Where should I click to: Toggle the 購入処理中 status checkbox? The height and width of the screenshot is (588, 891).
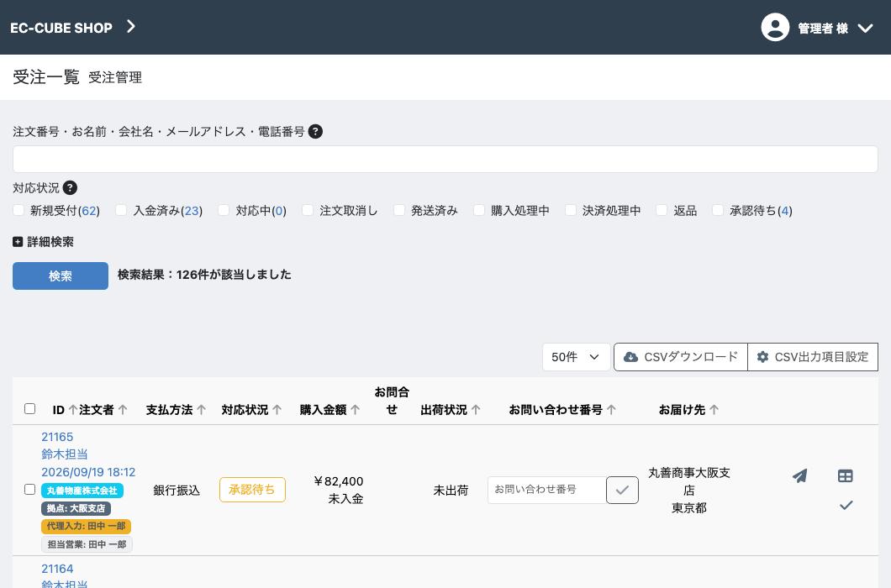coord(479,210)
